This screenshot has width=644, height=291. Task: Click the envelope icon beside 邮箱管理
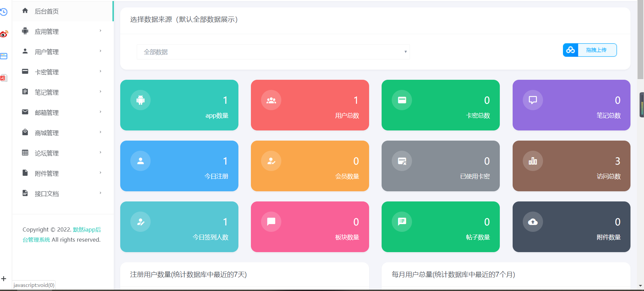(x=25, y=112)
